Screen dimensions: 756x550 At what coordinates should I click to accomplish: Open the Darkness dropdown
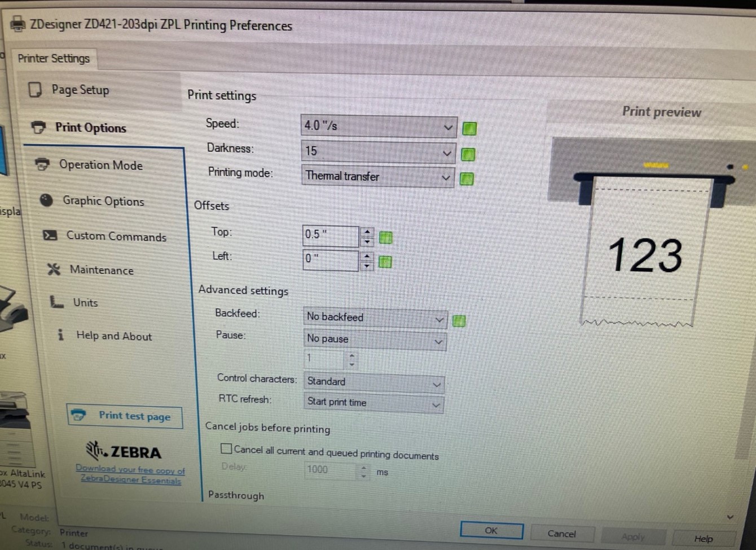click(378, 152)
